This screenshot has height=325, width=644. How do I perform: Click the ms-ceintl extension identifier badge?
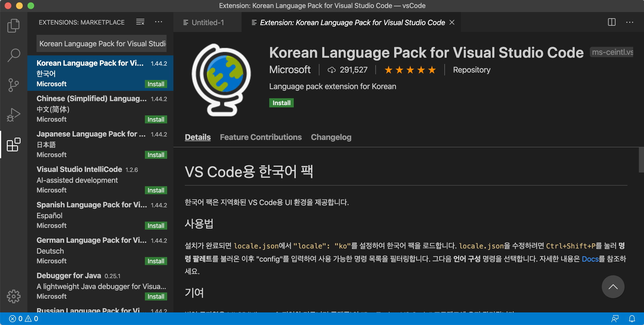pos(612,52)
